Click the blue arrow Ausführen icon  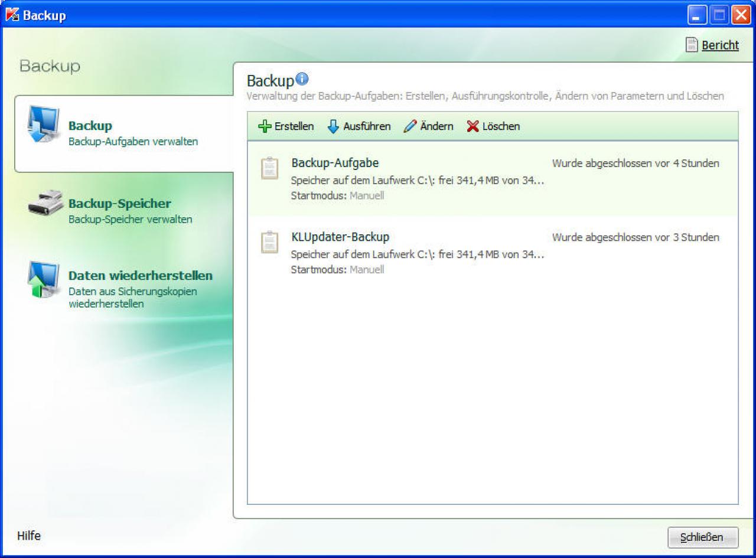333,126
